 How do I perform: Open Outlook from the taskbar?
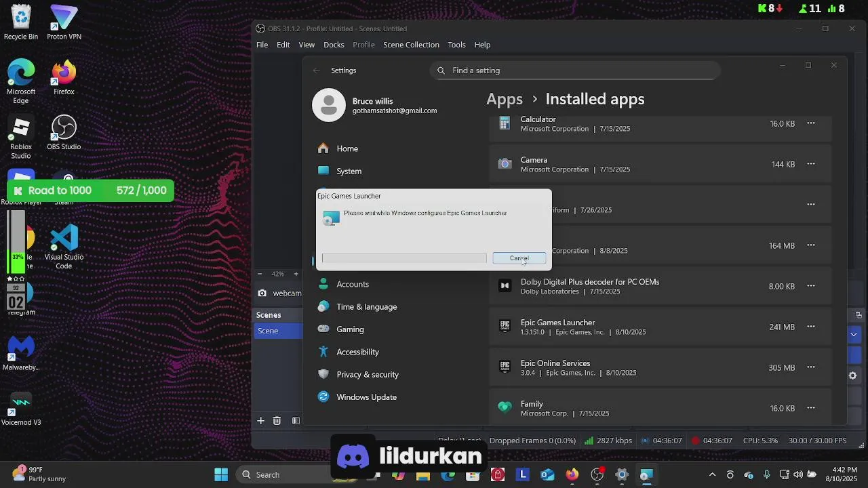547,474
